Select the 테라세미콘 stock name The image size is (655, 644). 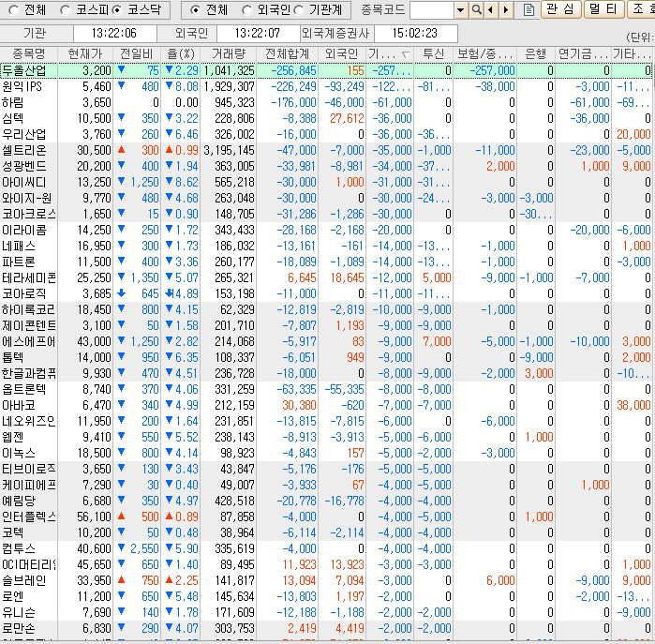(29, 277)
